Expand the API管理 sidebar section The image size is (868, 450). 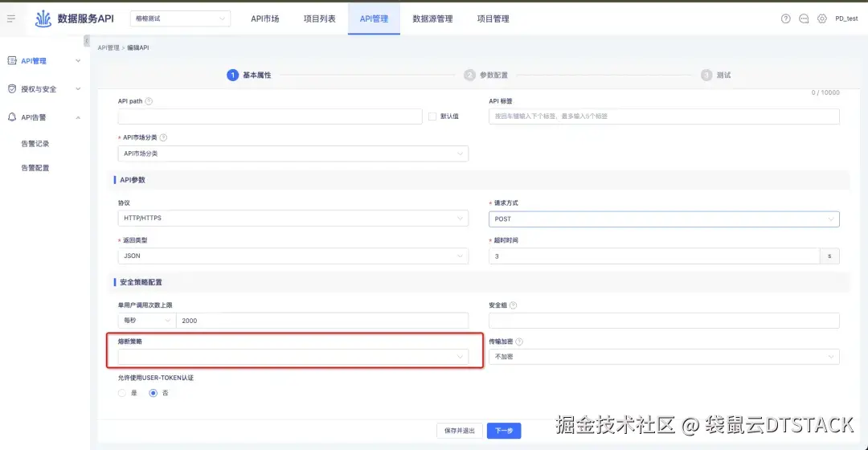point(78,61)
